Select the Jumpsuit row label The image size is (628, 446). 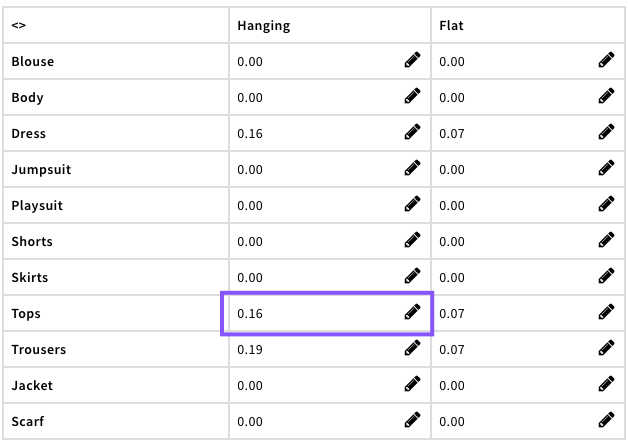click(x=41, y=170)
